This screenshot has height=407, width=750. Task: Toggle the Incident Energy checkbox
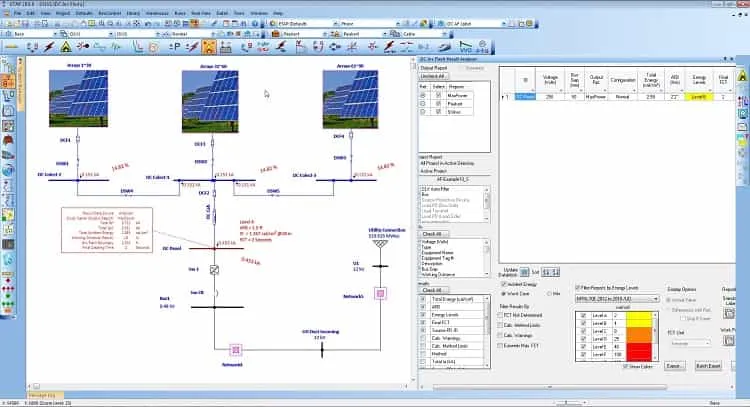(504, 284)
